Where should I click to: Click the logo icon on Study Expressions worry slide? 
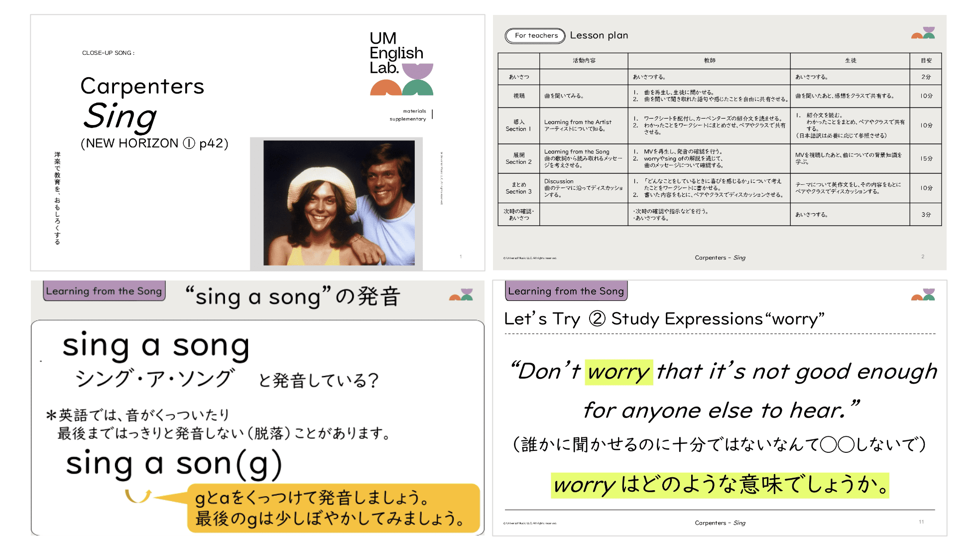pyautogui.click(x=923, y=294)
